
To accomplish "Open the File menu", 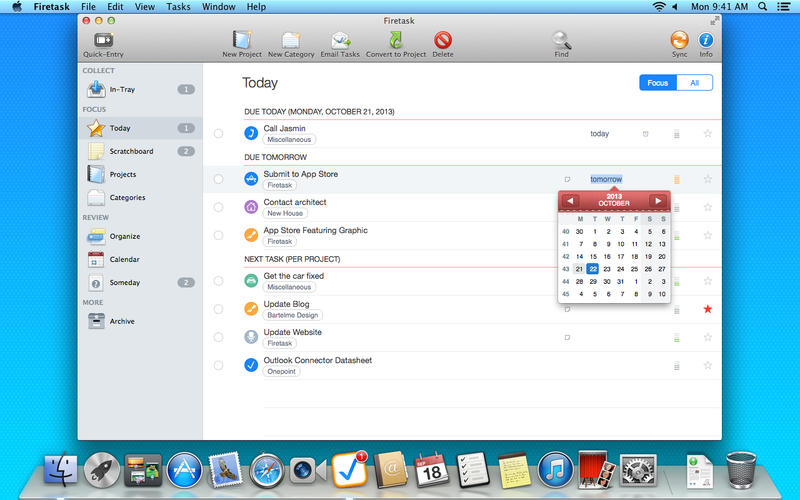I will point(88,7).
